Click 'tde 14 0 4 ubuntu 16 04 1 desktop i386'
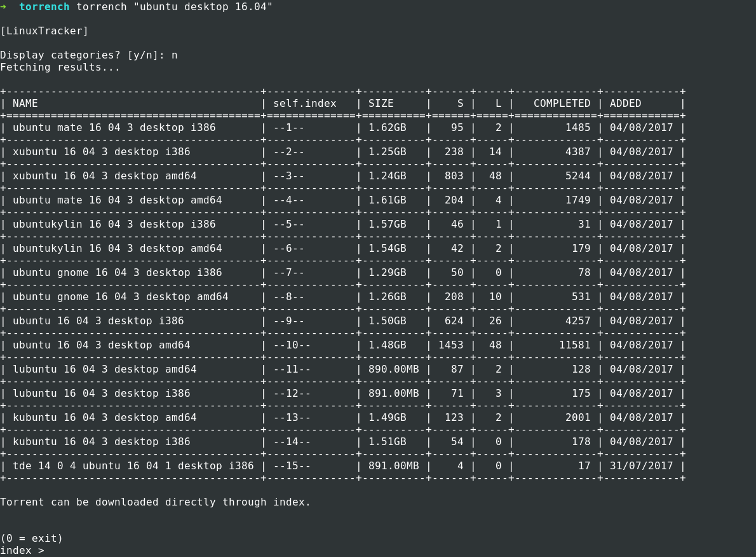The width and height of the screenshot is (756, 557). 133,466
